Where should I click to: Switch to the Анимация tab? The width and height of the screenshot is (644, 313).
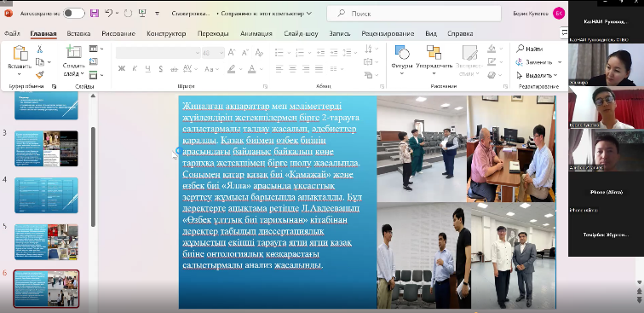pyautogui.click(x=256, y=34)
